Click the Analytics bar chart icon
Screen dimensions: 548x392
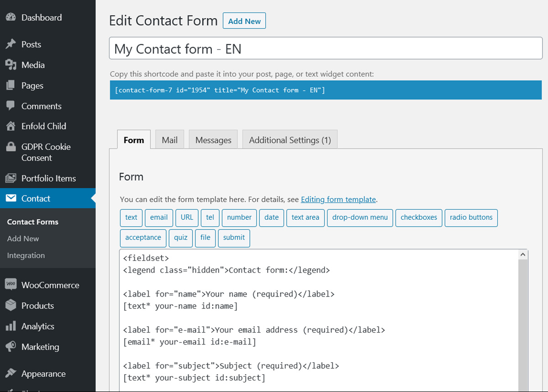pyautogui.click(x=11, y=326)
